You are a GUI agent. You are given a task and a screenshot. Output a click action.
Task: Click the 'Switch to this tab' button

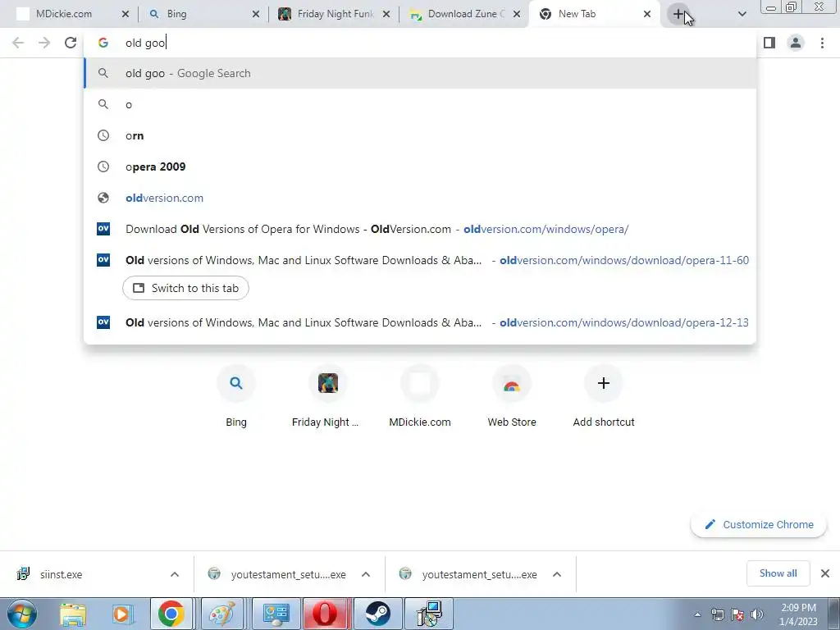tap(185, 288)
